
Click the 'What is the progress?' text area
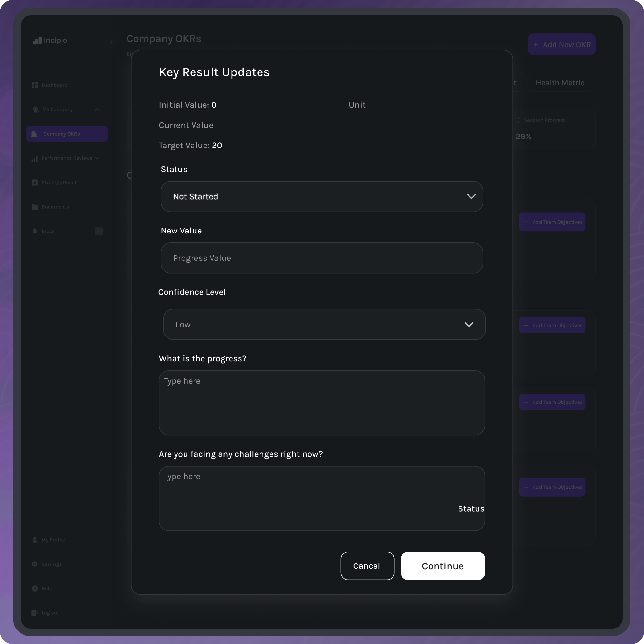[x=322, y=403]
